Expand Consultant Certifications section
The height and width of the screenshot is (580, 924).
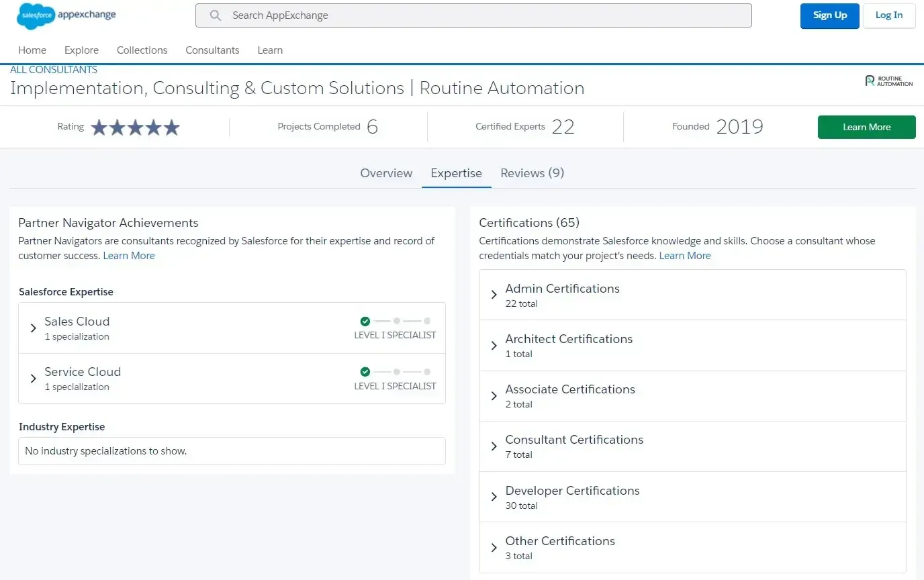point(692,446)
